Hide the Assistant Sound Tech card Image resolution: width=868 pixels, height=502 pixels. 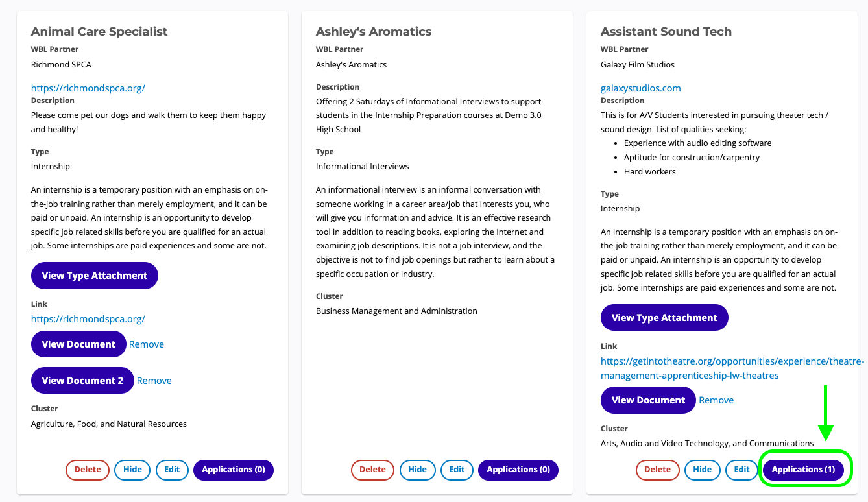coord(702,470)
